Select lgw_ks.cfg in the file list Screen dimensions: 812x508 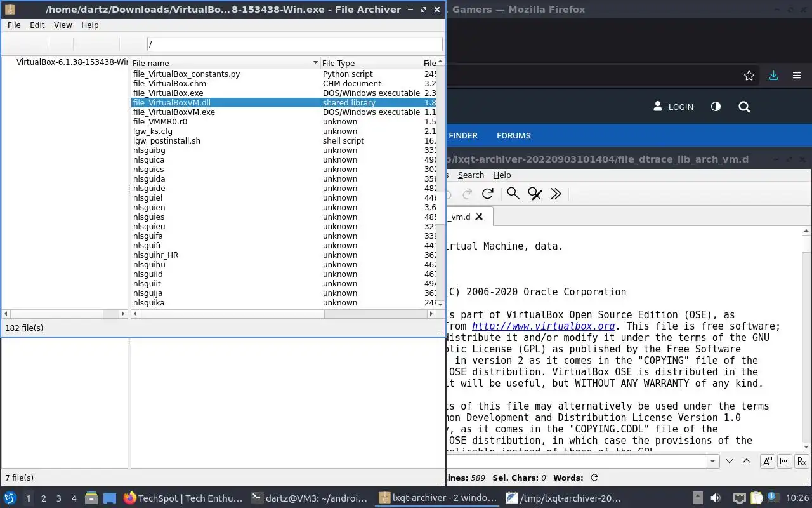pyautogui.click(x=153, y=131)
